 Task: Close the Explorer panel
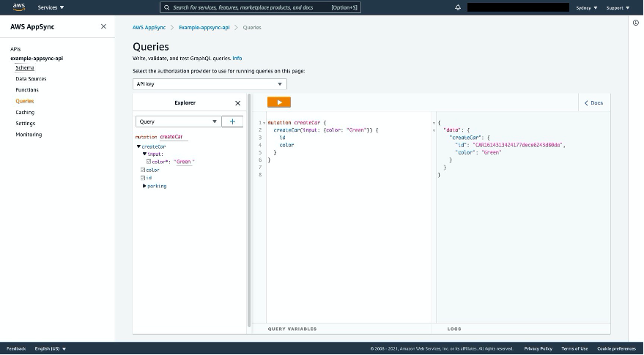point(237,103)
